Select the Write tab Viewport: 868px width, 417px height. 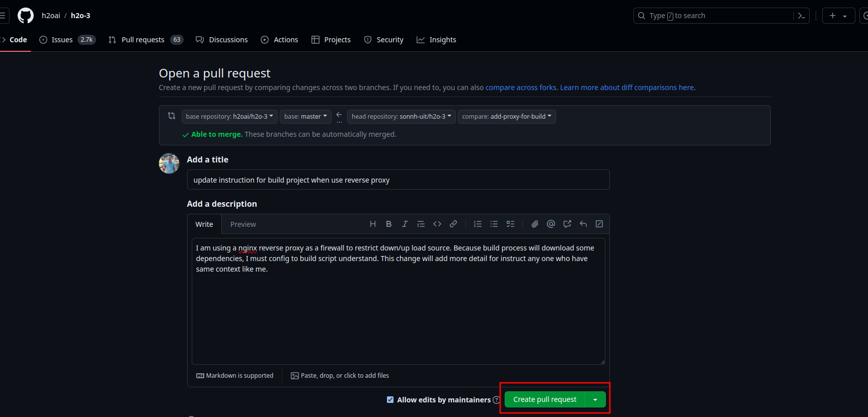click(204, 224)
